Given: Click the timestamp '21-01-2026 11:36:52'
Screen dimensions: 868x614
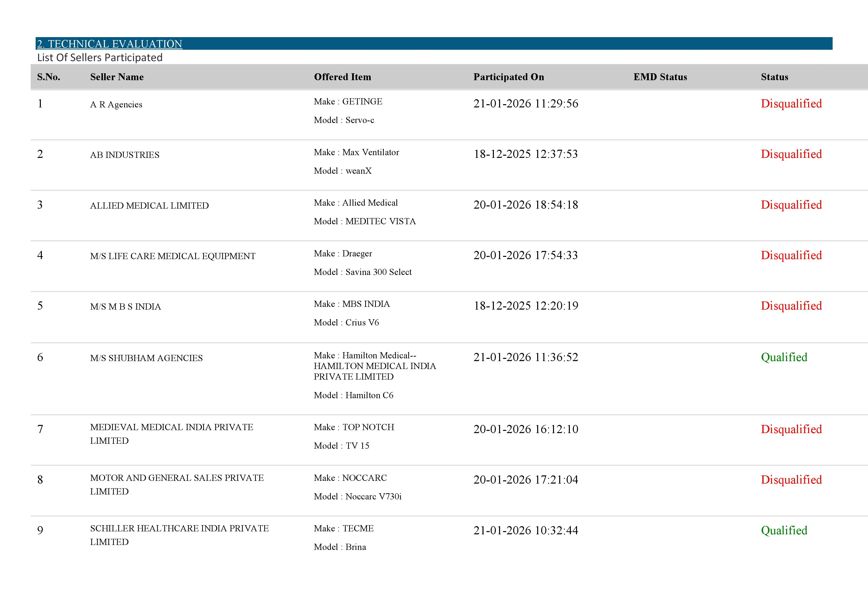Looking at the screenshot, I should click(526, 357).
